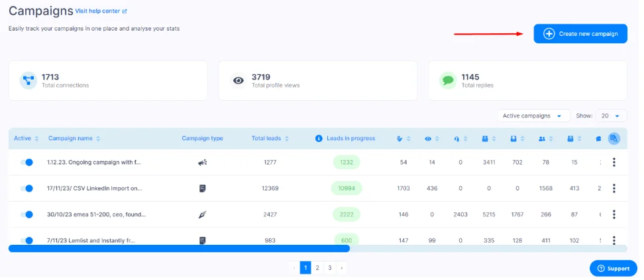This screenshot has width=644, height=280.
Task: Click the Total replies chat bubble icon
Action: point(448,80)
